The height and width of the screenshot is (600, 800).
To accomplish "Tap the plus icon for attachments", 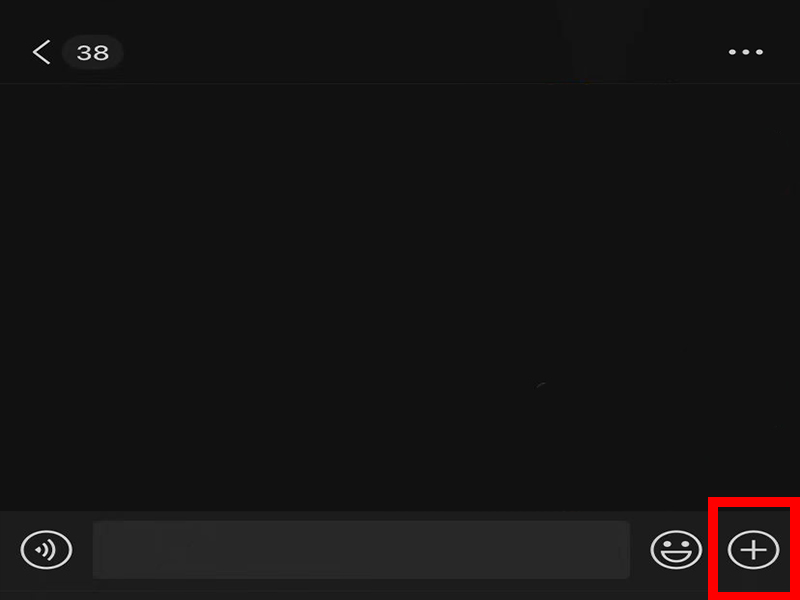I will pos(754,549).
